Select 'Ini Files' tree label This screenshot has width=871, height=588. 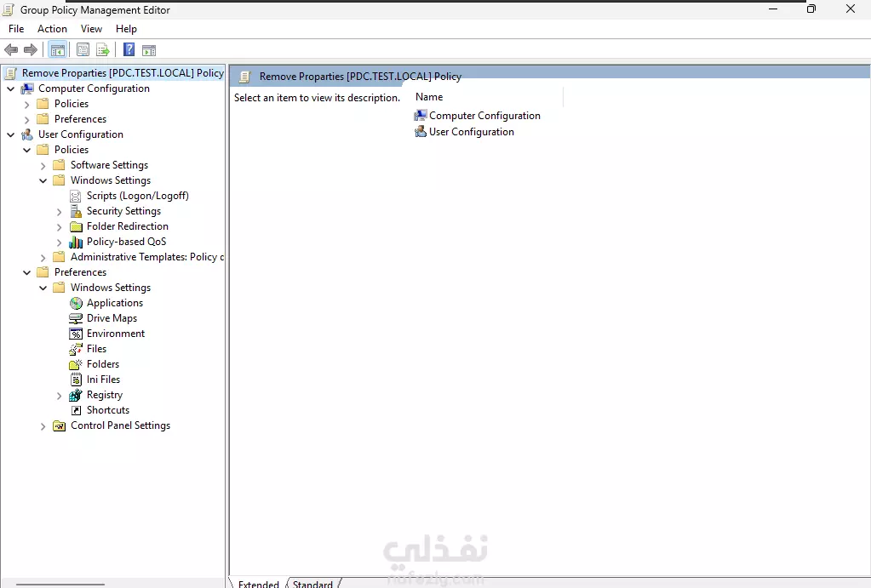(x=103, y=380)
